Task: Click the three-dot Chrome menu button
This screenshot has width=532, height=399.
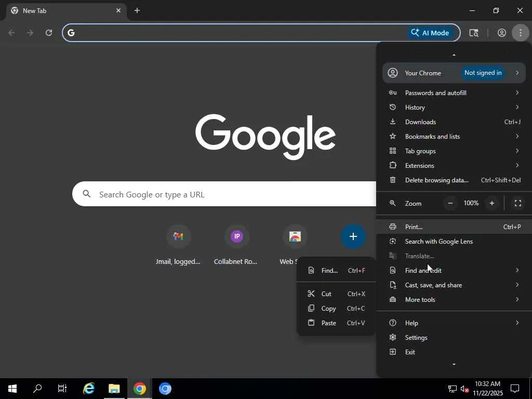Action: click(521, 33)
